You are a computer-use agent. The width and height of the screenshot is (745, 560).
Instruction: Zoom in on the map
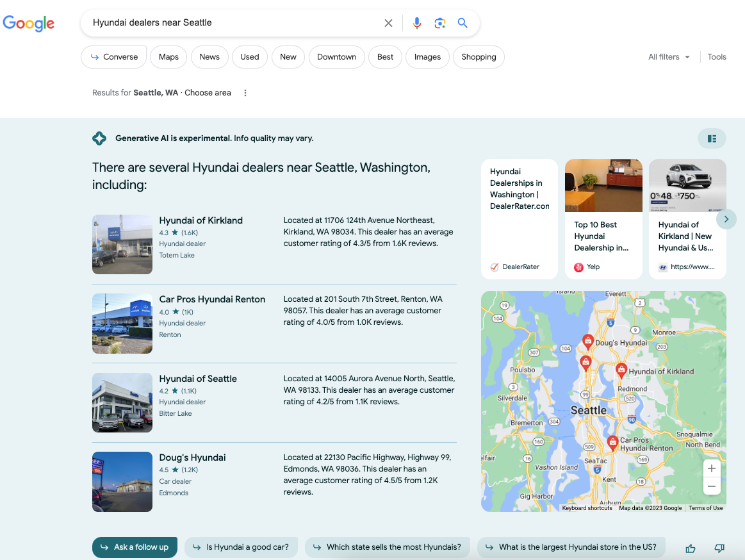(x=711, y=469)
